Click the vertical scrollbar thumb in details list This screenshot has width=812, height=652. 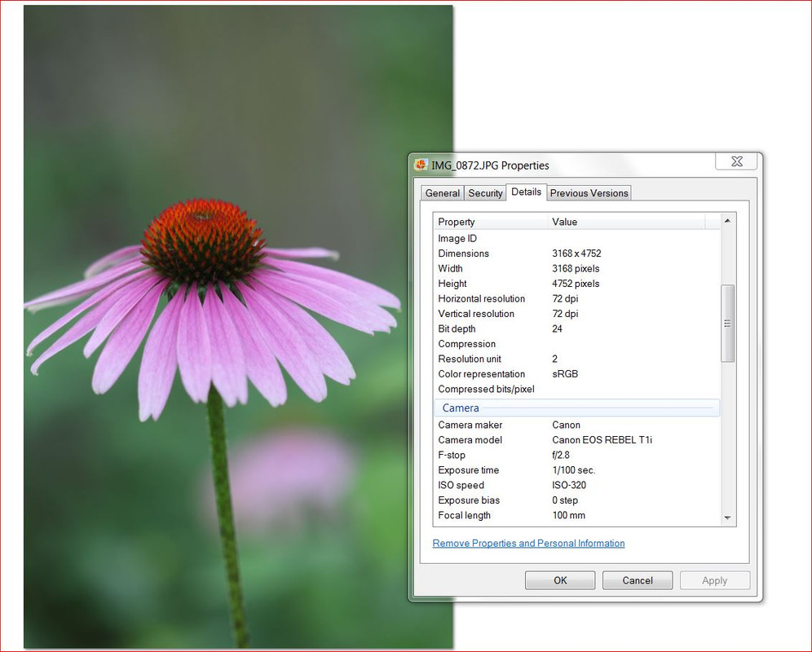click(727, 324)
